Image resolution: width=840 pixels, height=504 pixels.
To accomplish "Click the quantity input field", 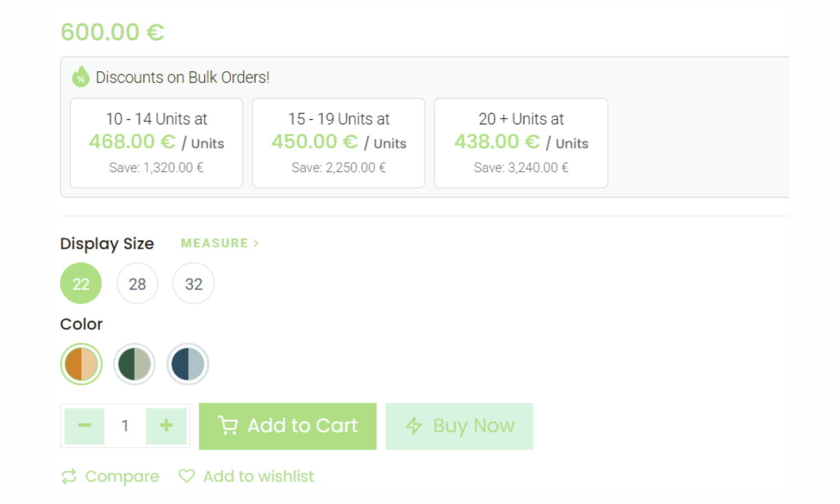I will [125, 426].
